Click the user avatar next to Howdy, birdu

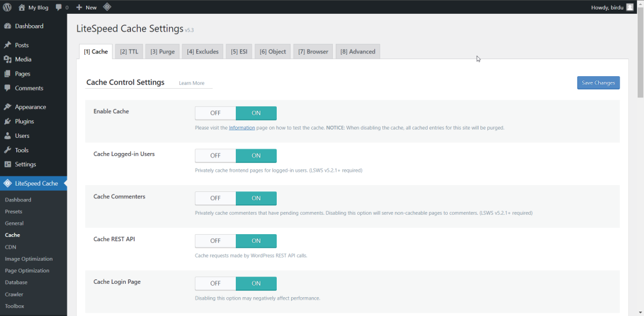coord(630,8)
